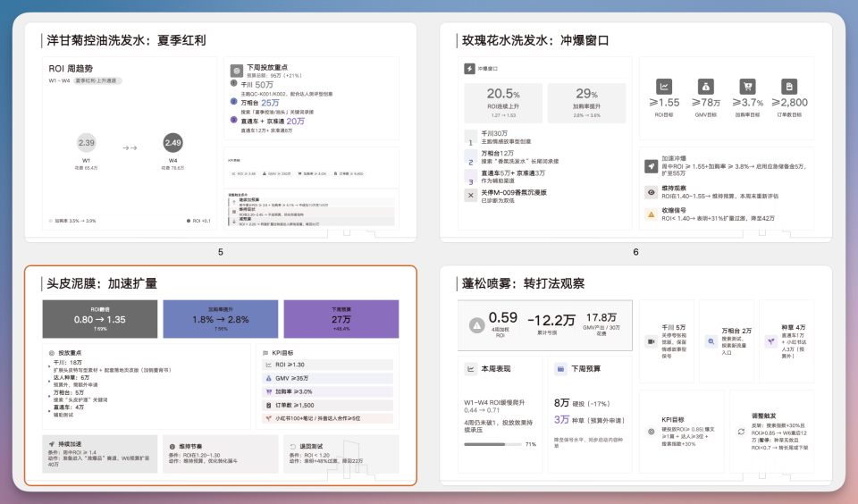Click the ROI 周趋势 heading
Viewport: 858px width, 504px height.
pos(71,69)
